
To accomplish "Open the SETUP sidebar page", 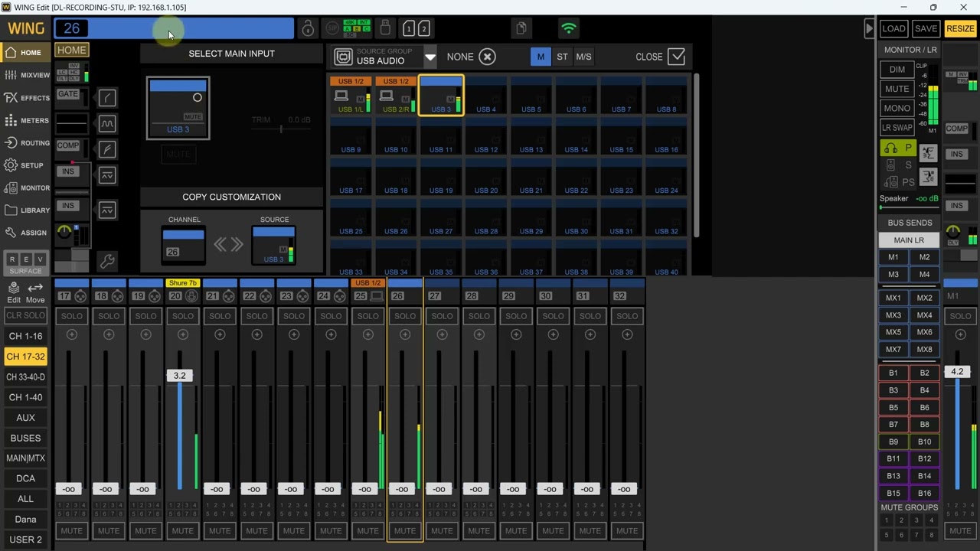I will [26, 165].
